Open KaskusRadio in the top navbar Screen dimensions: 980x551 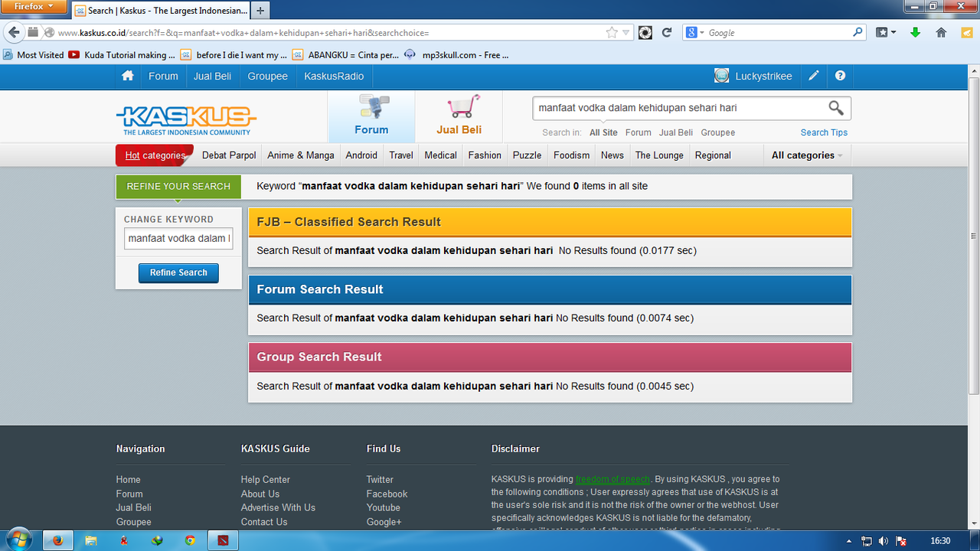click(x=334, y=76)
